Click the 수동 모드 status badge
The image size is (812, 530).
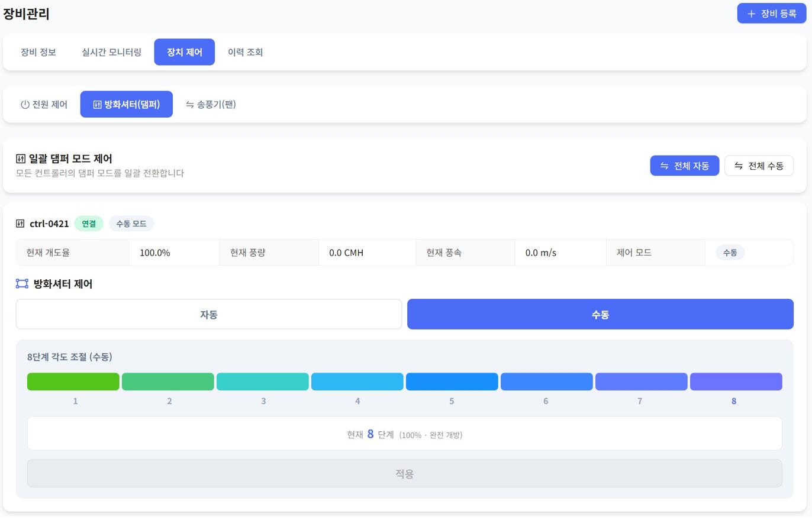[131, 224]
